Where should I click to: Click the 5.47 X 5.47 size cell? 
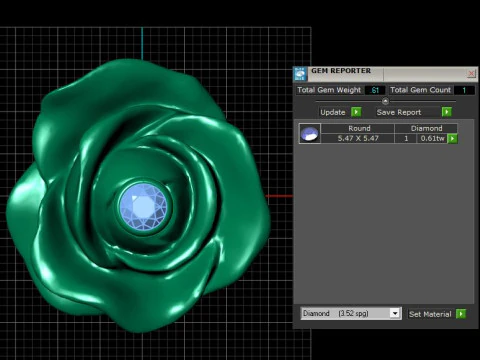tap(358, 138)
